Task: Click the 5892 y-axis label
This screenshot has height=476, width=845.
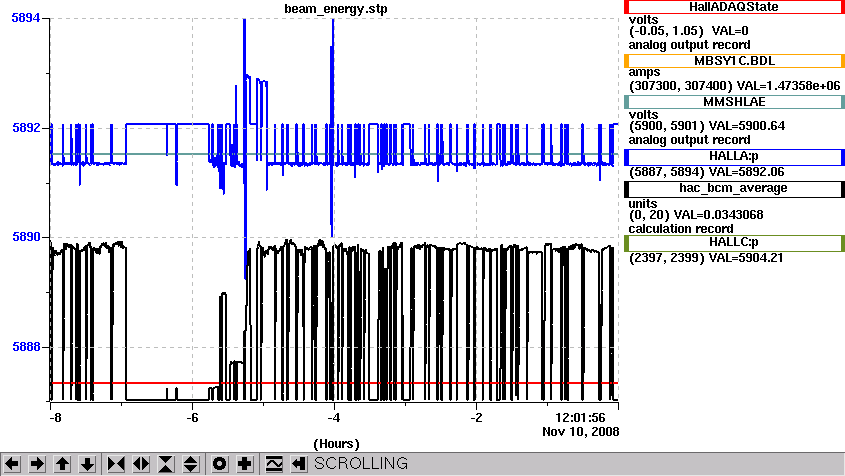Action: 26,128
